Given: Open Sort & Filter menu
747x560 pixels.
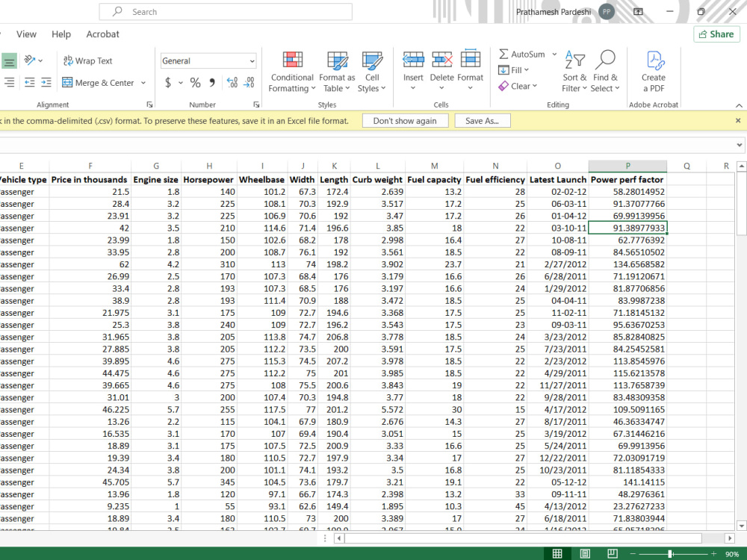Looking at the screenshot, I should (x=574, y=72).
